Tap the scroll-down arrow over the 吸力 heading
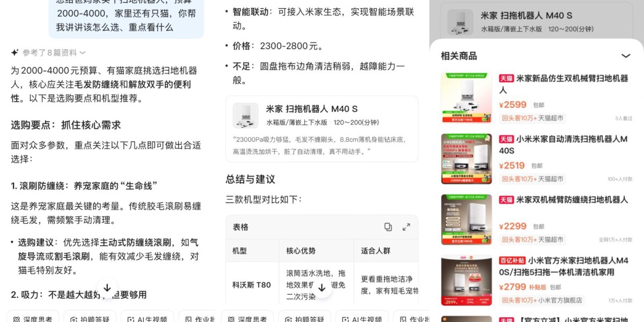The height and width of the screenshot is (322, 644). point(107,288)
